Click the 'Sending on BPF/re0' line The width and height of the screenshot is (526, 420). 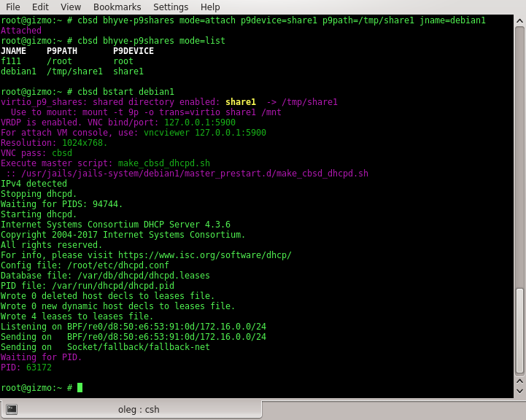[x=134, y=337]
